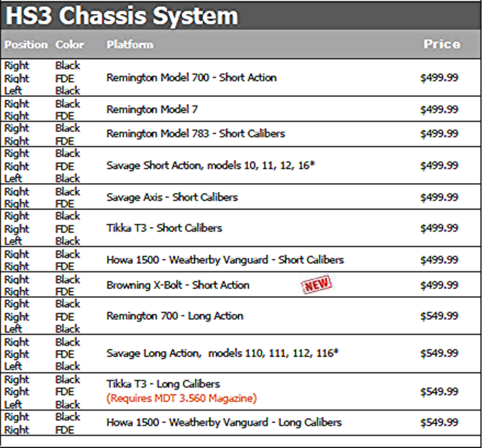Image resolution: width=482 pixels, height=448 pixels.
Task: Select the HS3 Chassis System title
Action: [x=122, y=16]
